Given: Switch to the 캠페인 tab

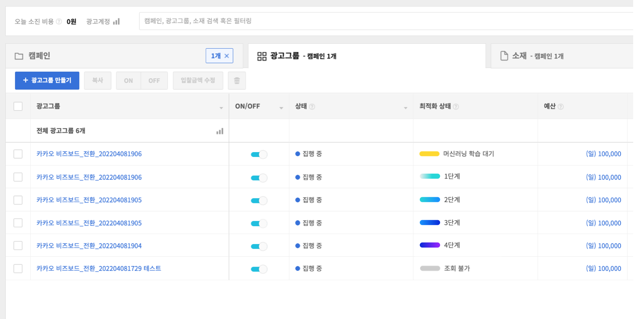Looking at the screenshot, I should click(x=124, y=56).
